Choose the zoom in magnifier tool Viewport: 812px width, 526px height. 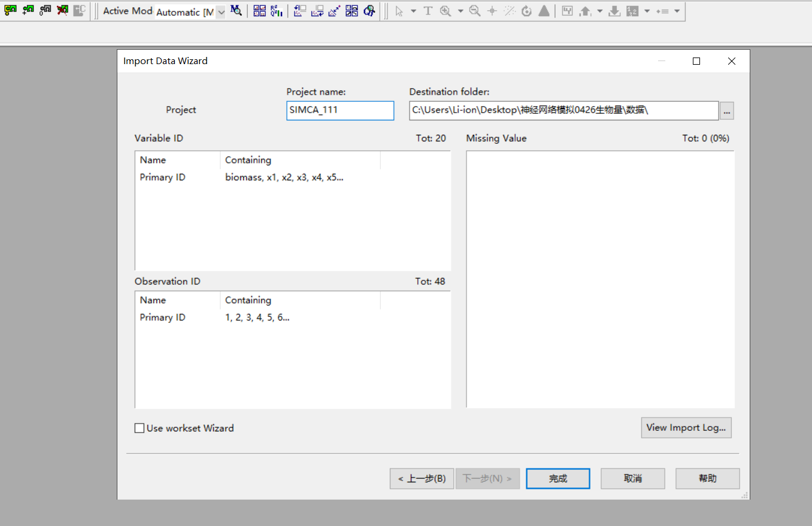[446, 11]
